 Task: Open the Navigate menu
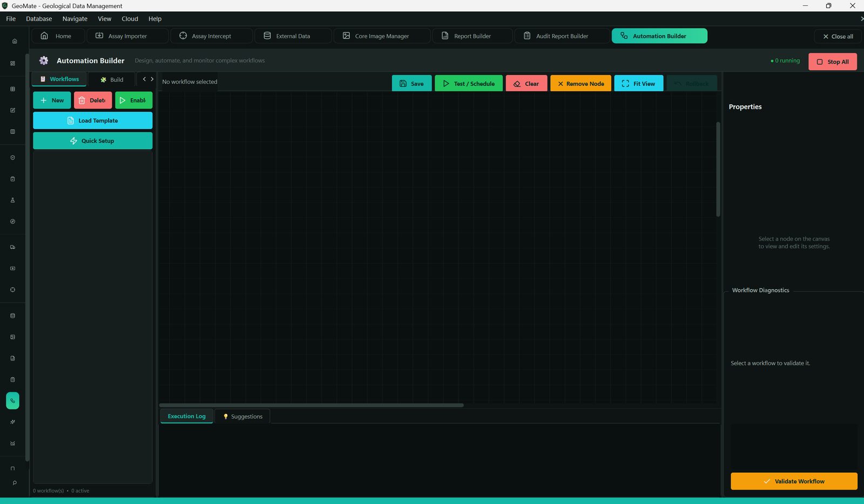click(x=75, y=19)
